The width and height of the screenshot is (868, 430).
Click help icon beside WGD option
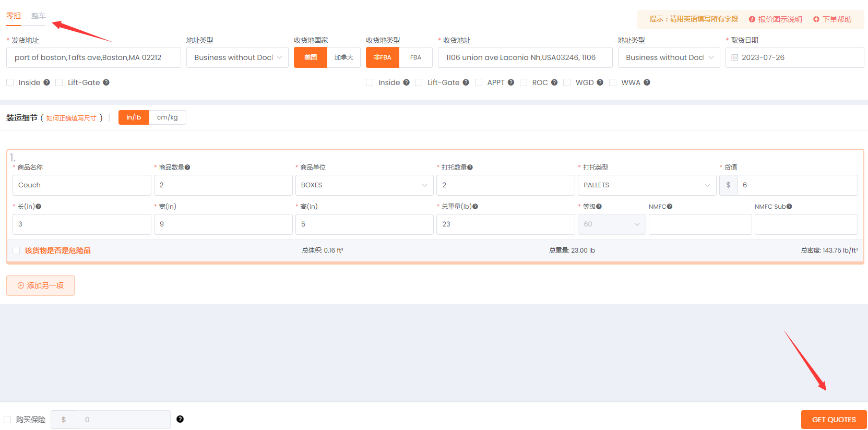pyautogui.click(x=600, y=82)
